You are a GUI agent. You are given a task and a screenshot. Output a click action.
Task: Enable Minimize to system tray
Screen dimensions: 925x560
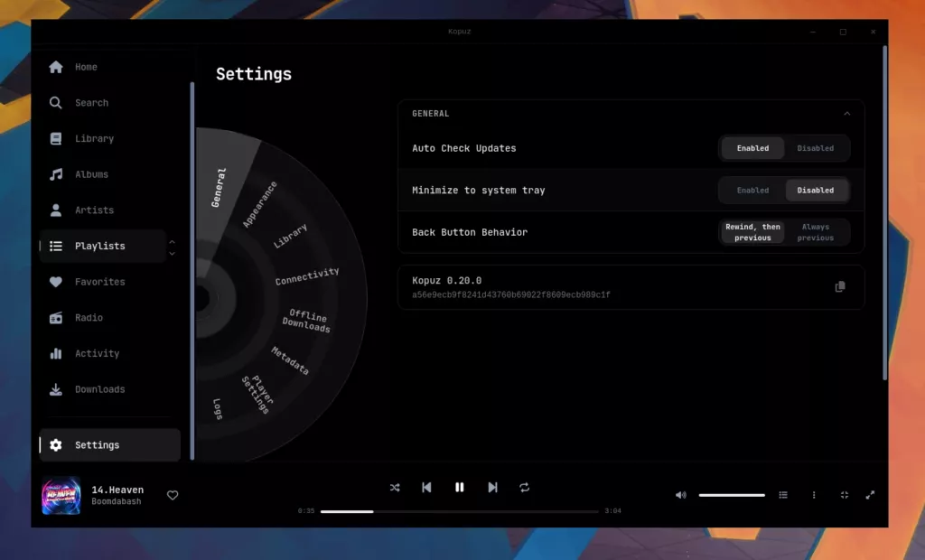pos(752,190)
